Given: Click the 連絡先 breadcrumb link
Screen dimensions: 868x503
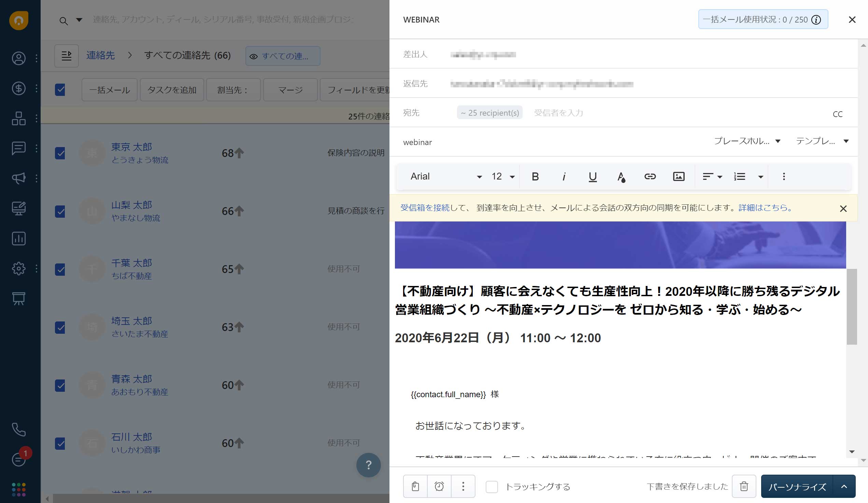Looking at the screenshot, I should pyautogui.click(x=100, y=55).
